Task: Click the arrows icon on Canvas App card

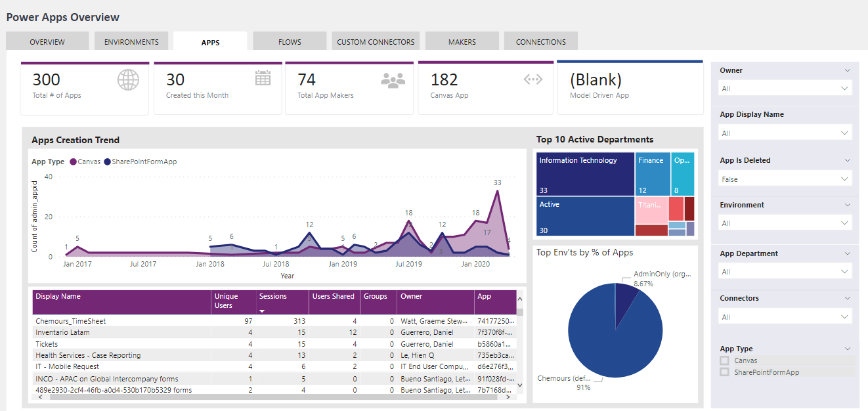Action: [x=532, y=79]
